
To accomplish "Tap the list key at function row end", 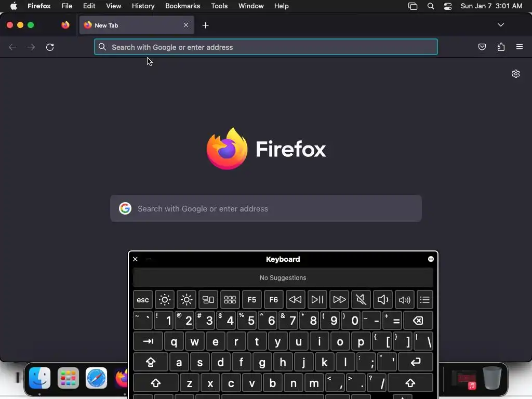I will point(425,300).
